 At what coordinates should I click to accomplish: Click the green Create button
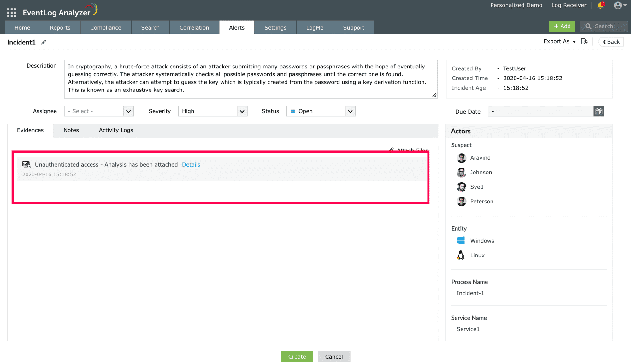[297, 356]
